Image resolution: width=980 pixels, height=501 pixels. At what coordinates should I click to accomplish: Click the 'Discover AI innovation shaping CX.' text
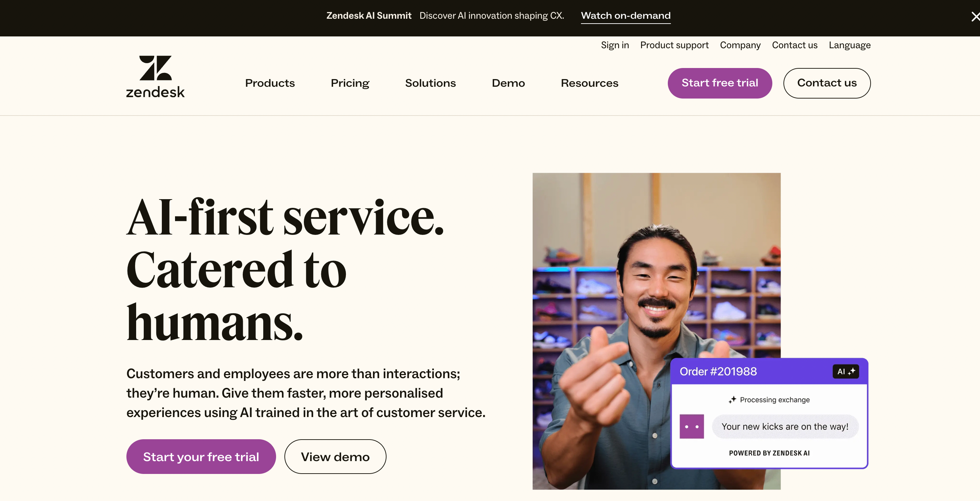click(491, 16)
